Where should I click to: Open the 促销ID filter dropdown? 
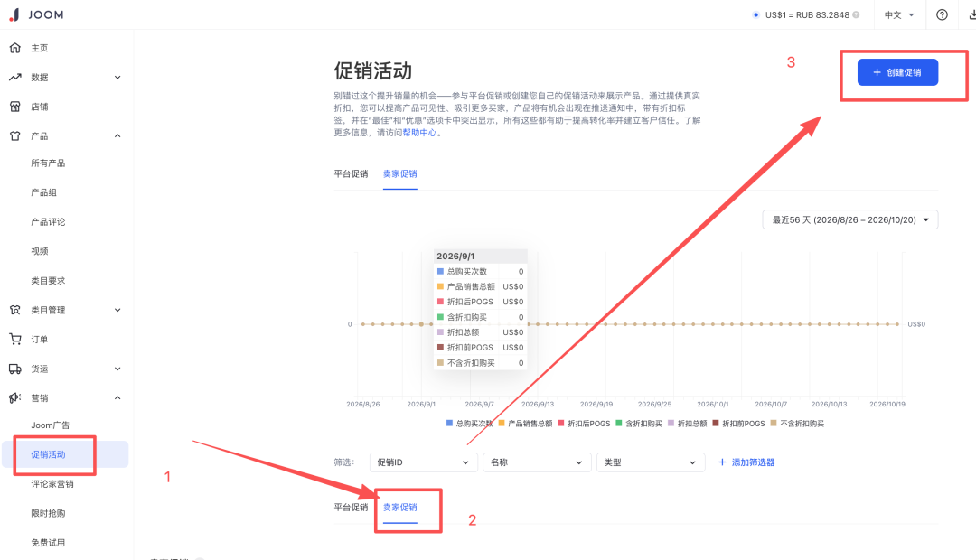pos(423,462)
